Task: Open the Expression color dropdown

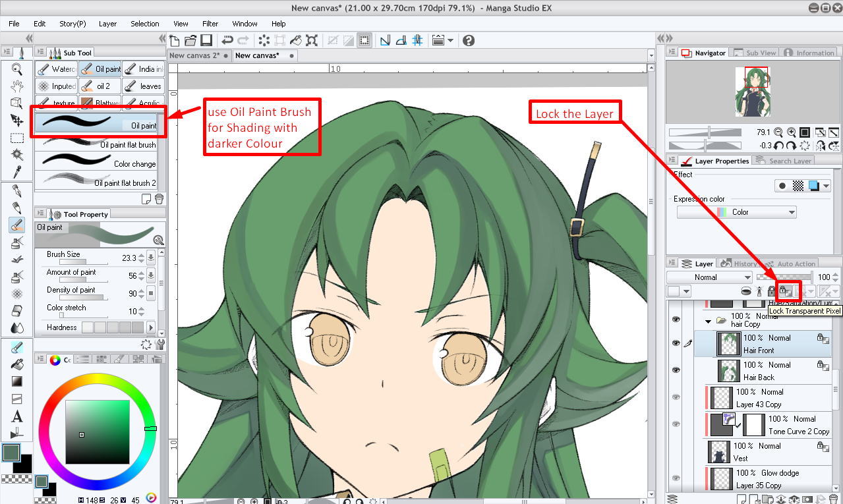Action: tap(736, 212)
